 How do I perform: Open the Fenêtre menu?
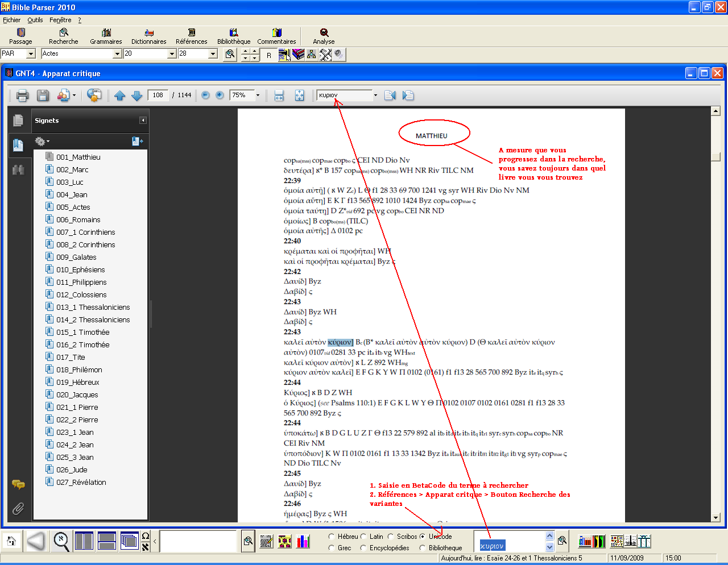pos(60,20)
